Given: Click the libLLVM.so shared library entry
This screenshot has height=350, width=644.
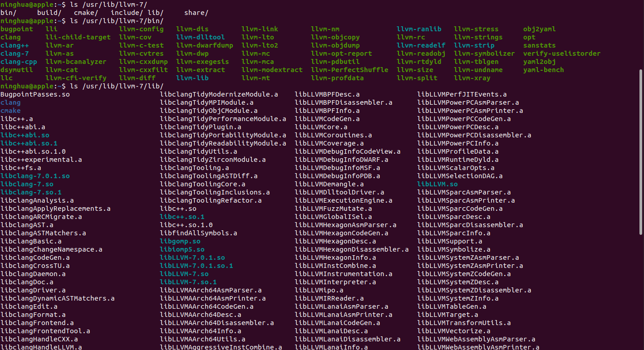Looking at the screenshot, I should [x=437, y=184].
